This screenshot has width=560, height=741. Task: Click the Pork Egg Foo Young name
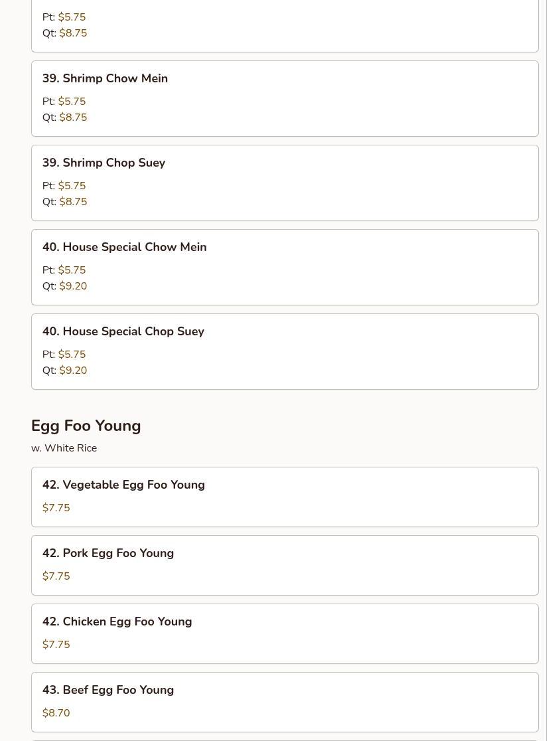pos(107,553)
